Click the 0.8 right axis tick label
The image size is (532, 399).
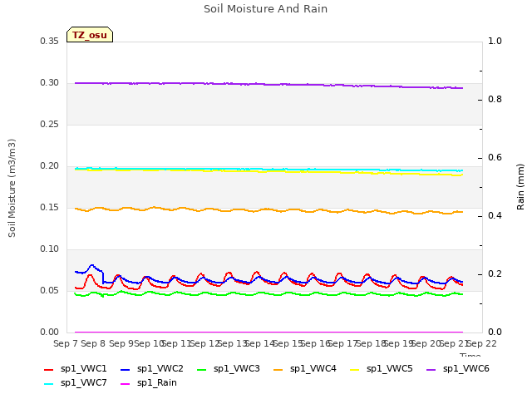tap(495, 100)
